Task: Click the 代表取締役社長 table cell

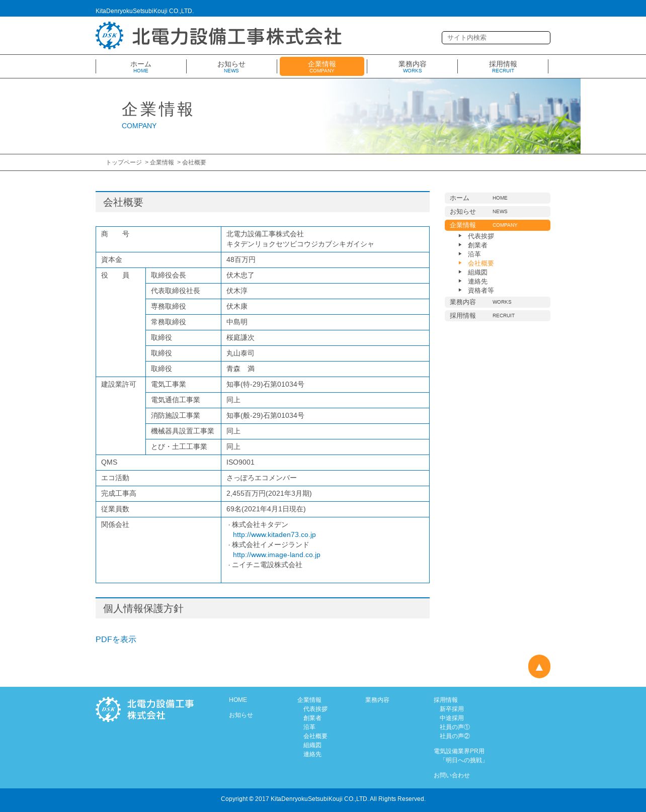Action: coord(183,291)
